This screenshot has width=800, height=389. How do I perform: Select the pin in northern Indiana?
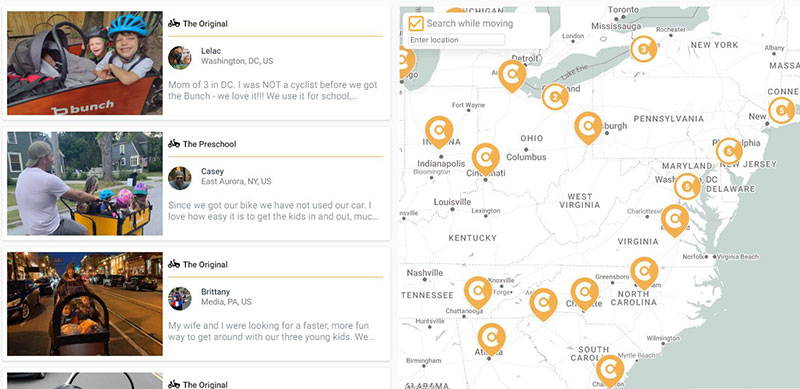pyautogui.click(x=439, y=132)
